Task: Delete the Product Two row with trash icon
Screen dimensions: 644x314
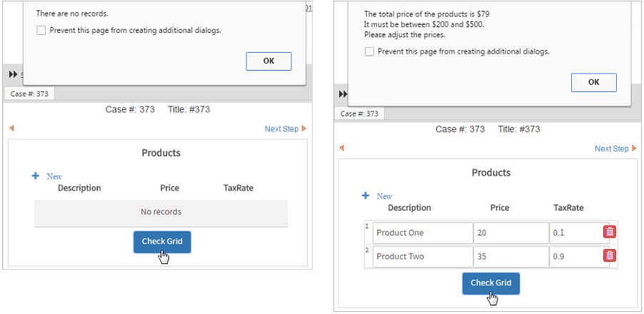Action: pyautogui.click(x=610, y=255)
